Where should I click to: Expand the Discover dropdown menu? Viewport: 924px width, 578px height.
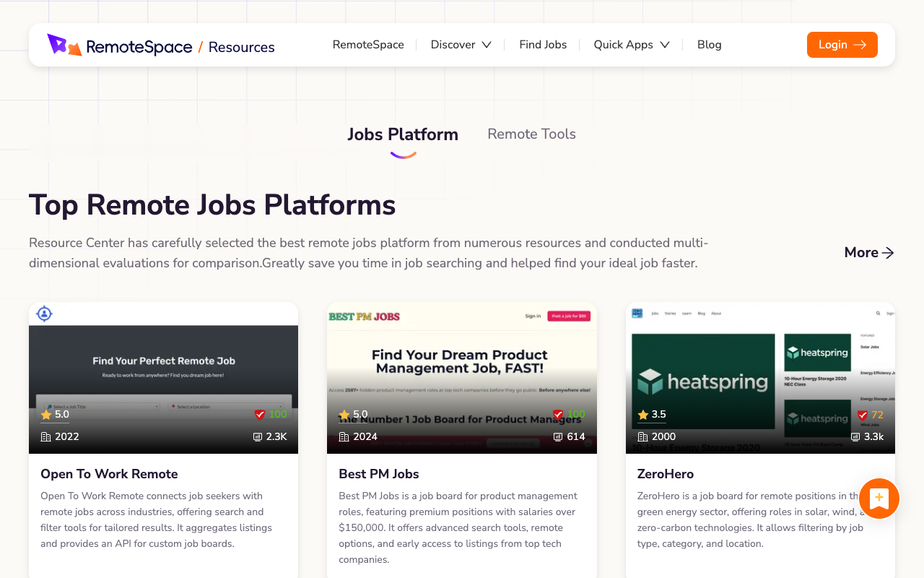coord(461,45)
